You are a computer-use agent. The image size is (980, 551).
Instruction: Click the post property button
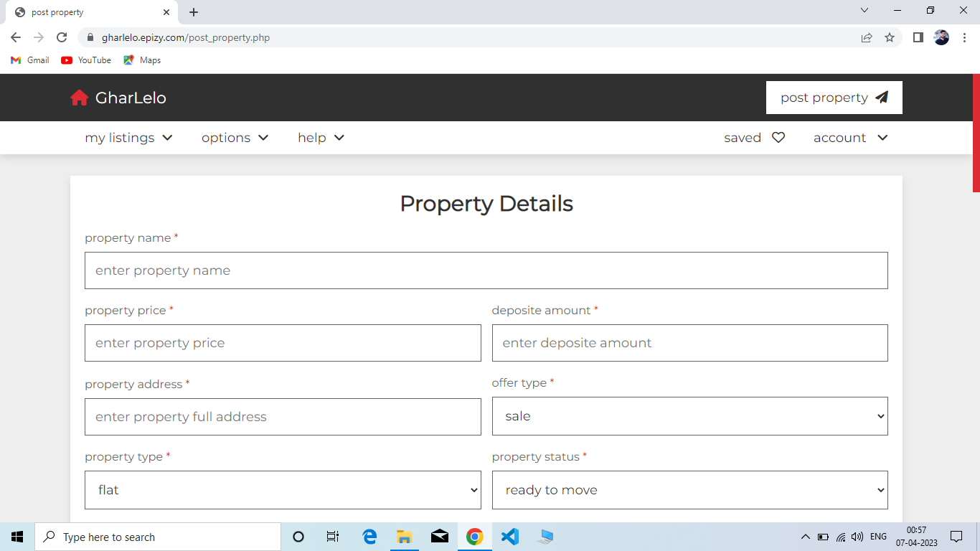(834, 98)
